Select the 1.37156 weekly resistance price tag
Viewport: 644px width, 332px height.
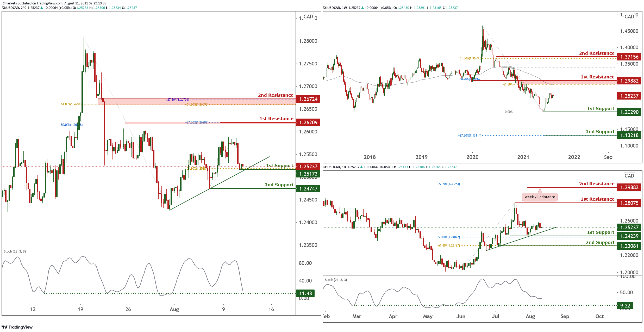pos(629,57)
